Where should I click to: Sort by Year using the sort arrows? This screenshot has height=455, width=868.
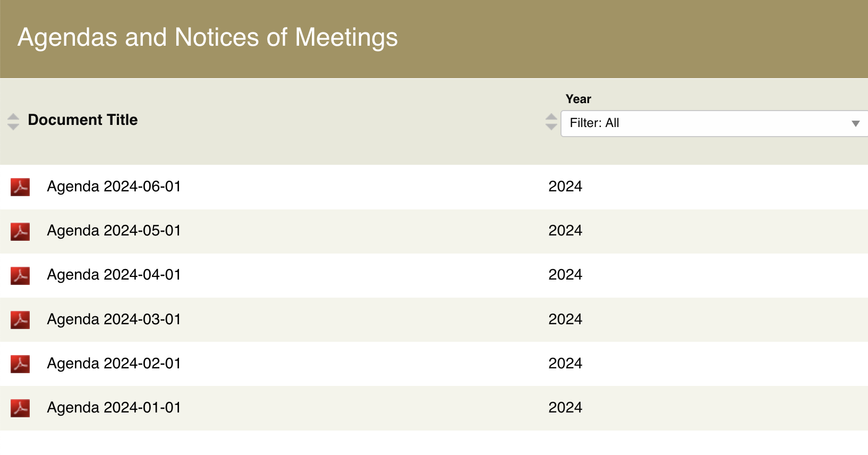point(551,122)
